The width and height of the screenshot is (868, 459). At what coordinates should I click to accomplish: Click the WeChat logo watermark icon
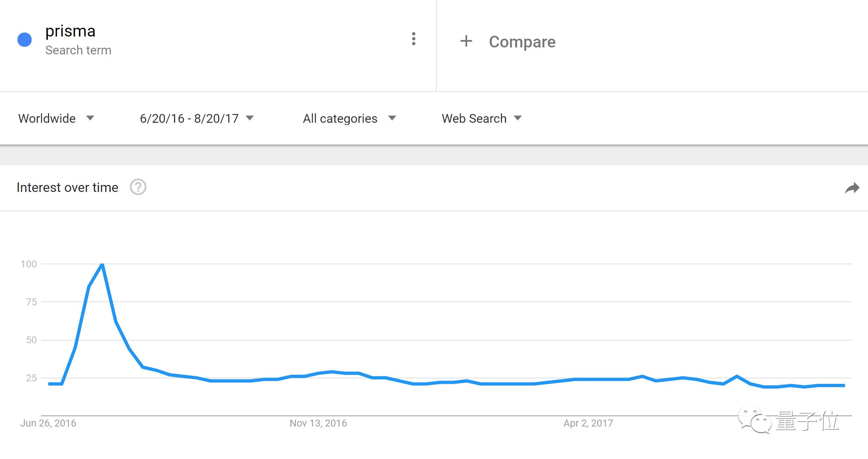point(754,420)
